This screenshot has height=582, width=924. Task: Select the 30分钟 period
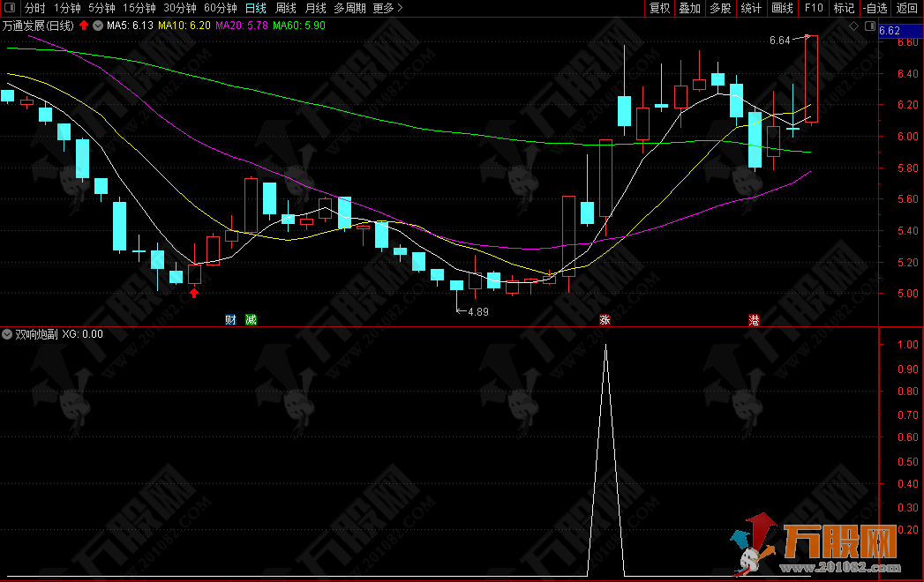tap(180, 8)
